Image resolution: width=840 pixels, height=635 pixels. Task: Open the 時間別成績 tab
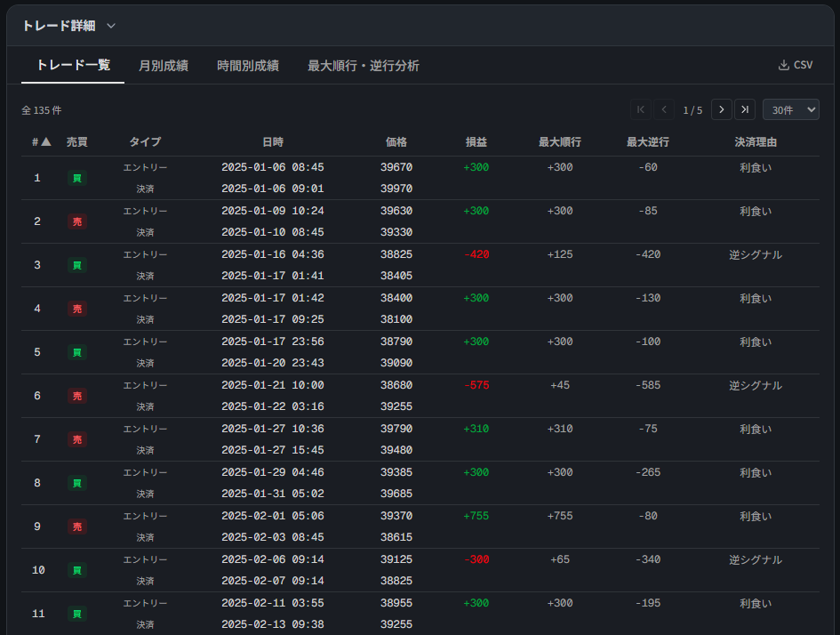(x=248, y=66)
